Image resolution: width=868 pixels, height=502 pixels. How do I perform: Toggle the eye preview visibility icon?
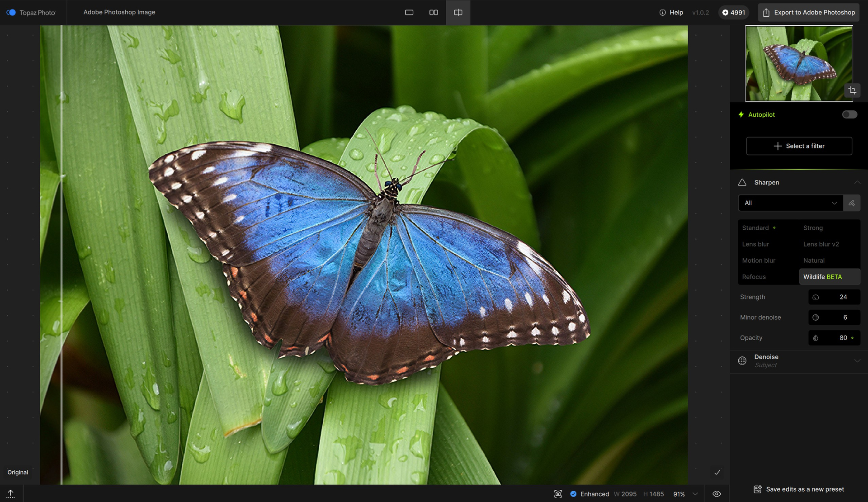click(x=717, y=494)
